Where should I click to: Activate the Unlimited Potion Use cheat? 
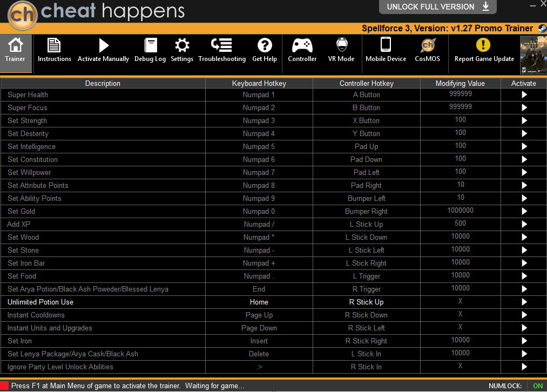tap(524, 302)
